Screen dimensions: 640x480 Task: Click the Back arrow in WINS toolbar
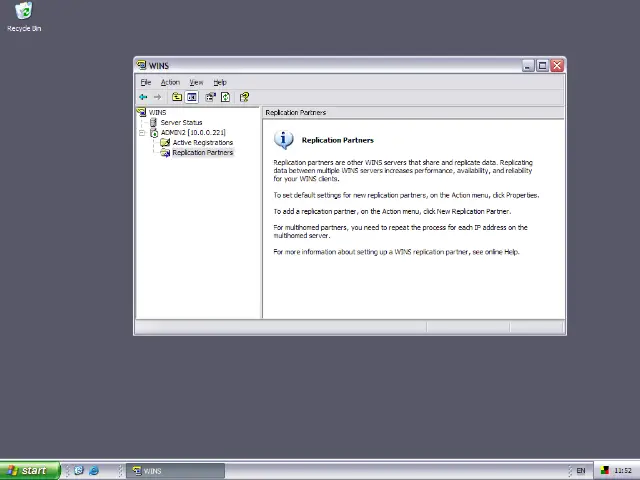click(143, 97)
